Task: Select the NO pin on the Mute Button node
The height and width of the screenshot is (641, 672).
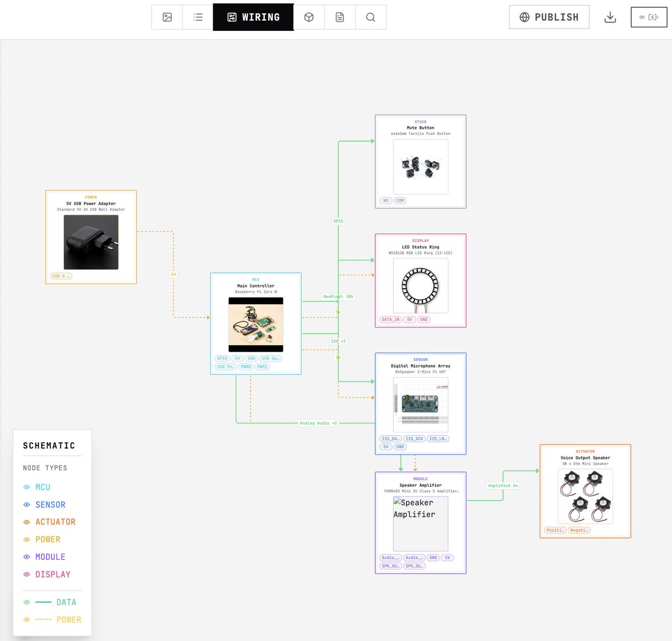Action: point(385,200)
